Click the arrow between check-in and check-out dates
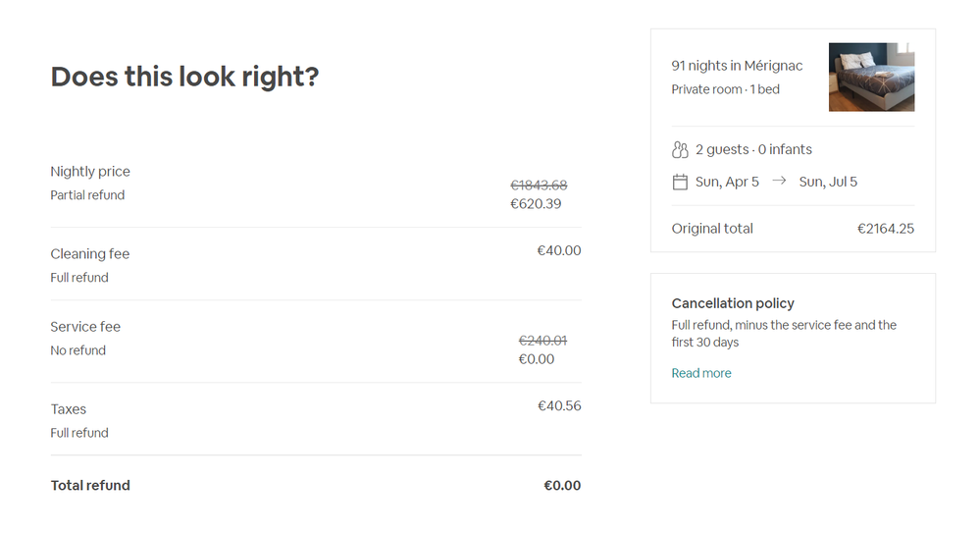Screen dimensions: 980x533 [x=779, y=182]
